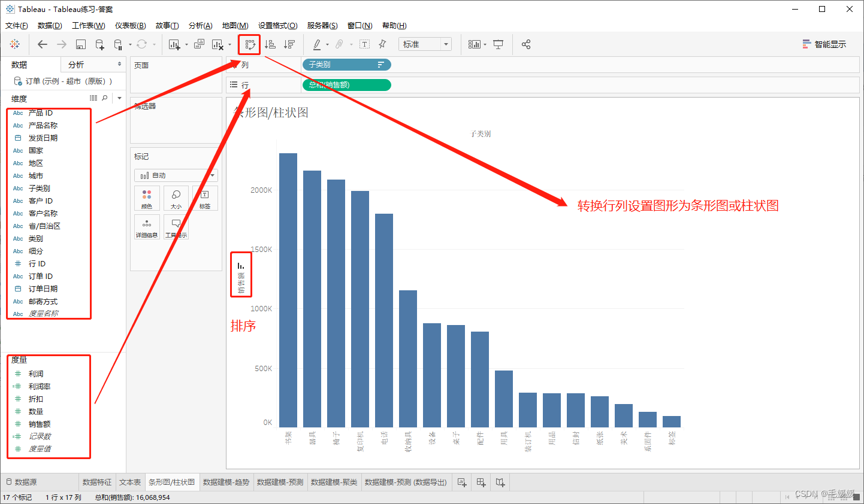The height and width of the screenshot is (504, 864).
Task: Select the 订单 (示例 - 超市) data source
Action: tap(63, 81)
